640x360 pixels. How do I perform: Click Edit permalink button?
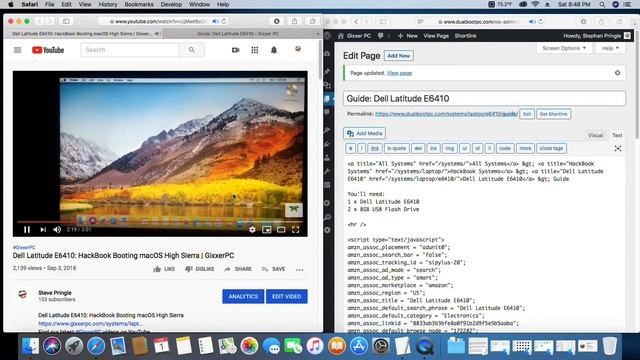click(x=527, y=114)
